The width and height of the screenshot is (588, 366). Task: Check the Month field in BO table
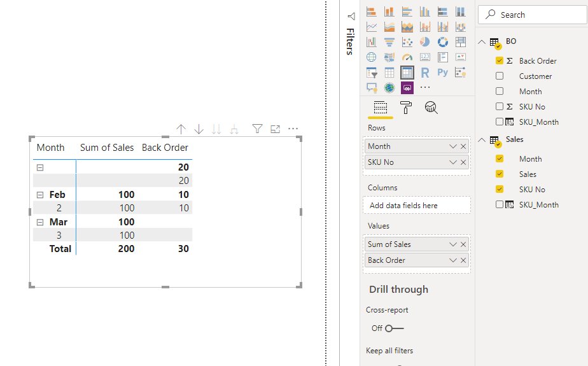tap(499, 91)
